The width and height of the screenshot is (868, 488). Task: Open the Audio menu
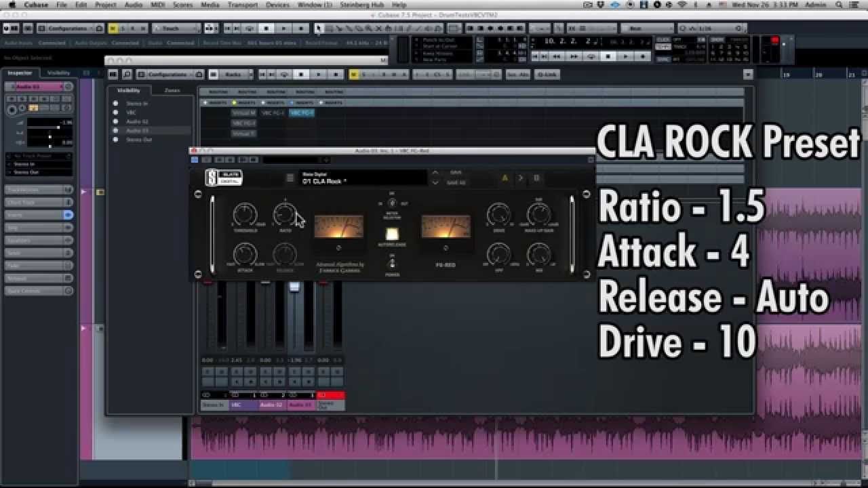[x=134, y=5]
